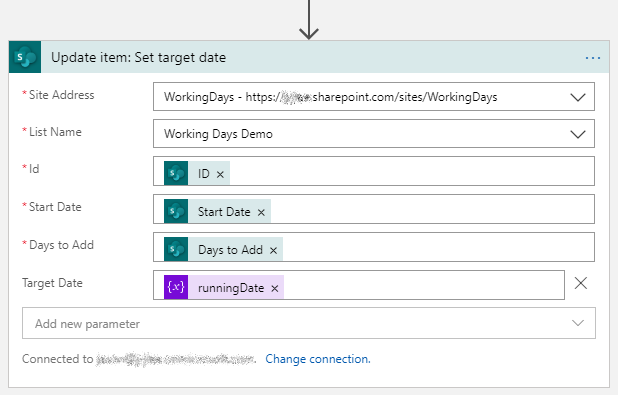Click the Change connection link
Screen dimensions: 618x395
(x=318, y=359)
